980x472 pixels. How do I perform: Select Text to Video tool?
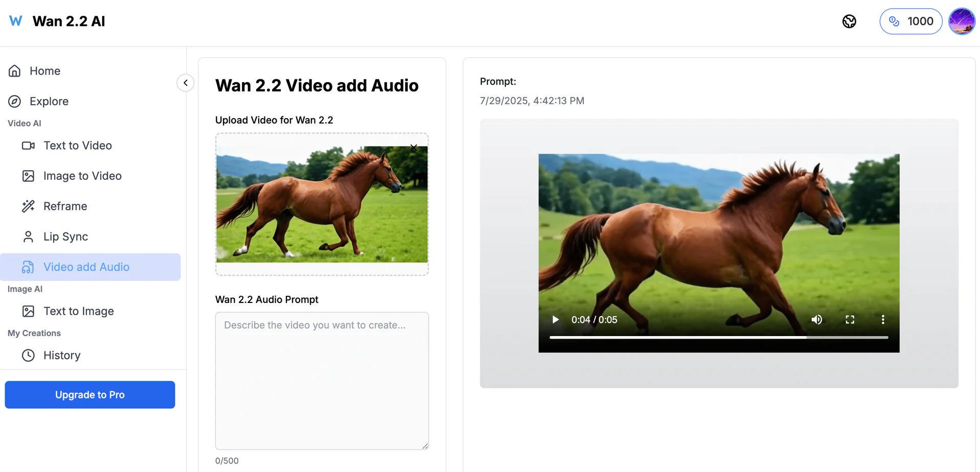(78, 146)
